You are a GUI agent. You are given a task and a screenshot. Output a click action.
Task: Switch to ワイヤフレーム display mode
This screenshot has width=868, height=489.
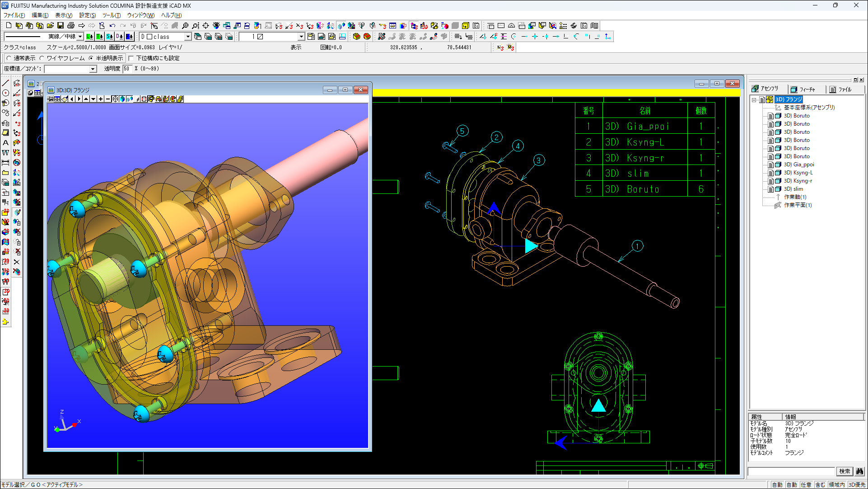(x=43, y=58)
